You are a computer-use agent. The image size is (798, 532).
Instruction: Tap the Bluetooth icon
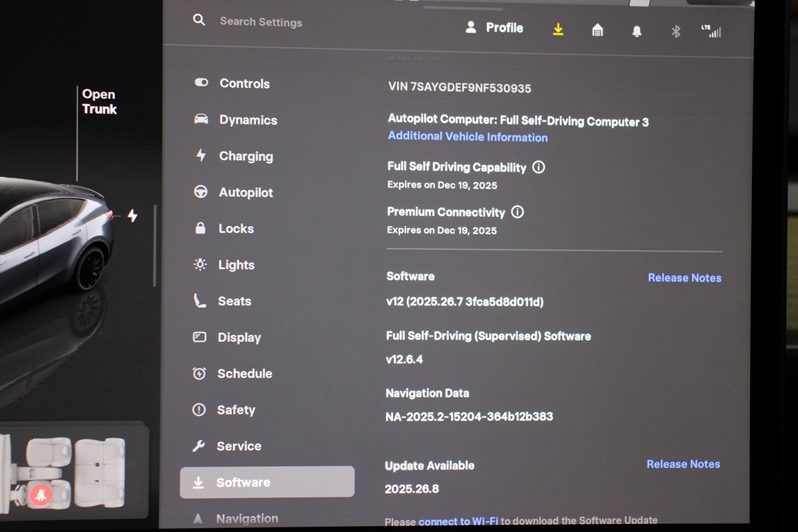676,31
